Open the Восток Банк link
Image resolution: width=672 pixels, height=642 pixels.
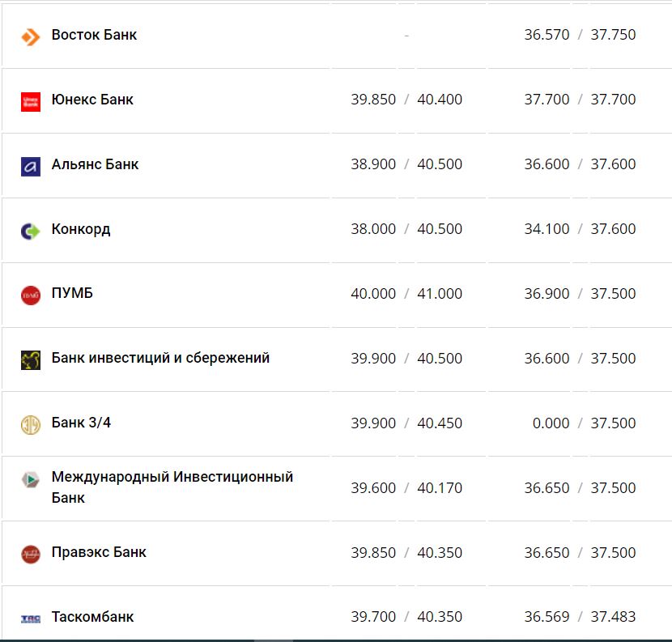coord(94,35)
